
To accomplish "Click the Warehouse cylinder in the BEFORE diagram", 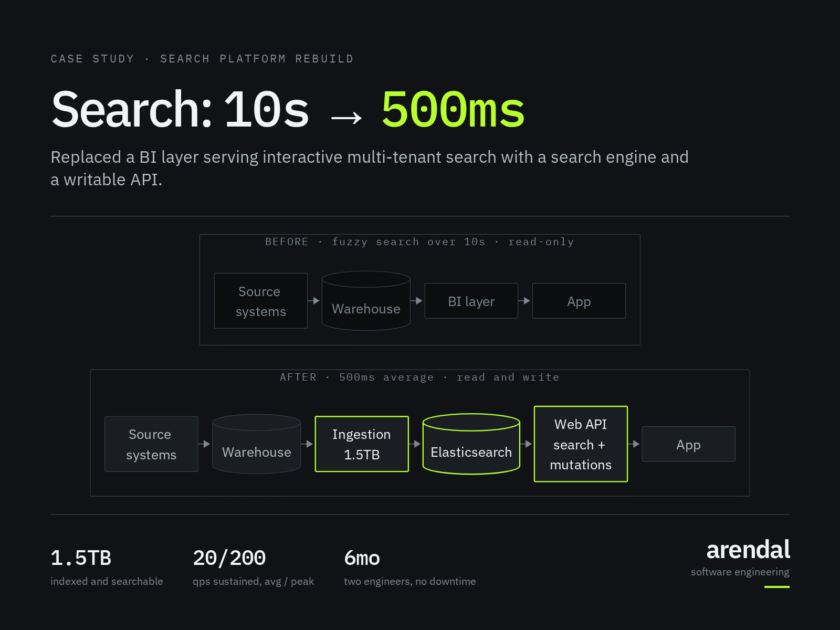I will tap(366, 301).
